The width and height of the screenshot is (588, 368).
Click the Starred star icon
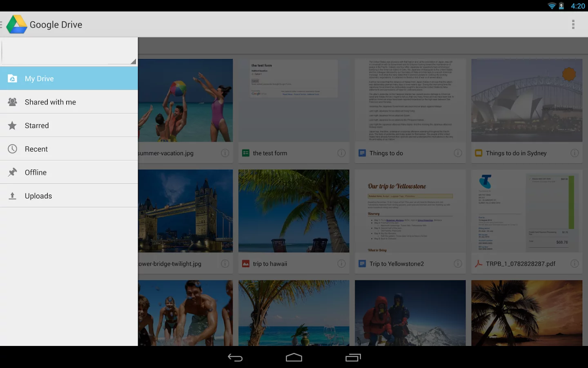12,125
